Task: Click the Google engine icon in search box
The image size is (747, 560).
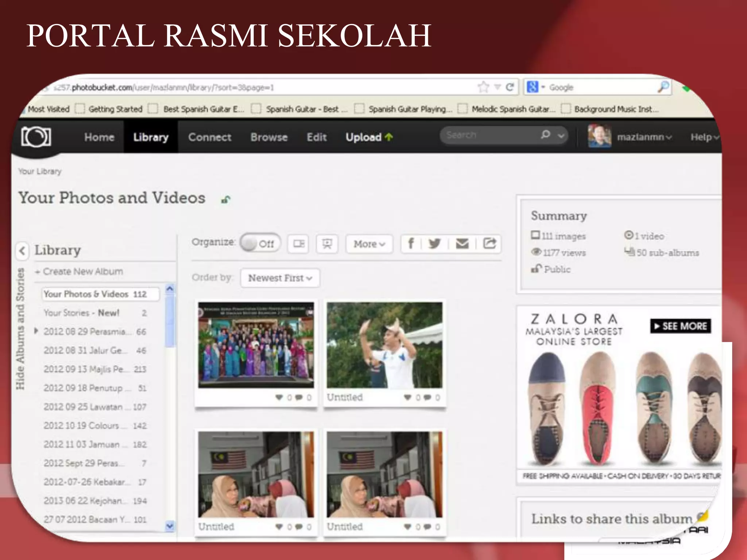Action: point(533,87)
